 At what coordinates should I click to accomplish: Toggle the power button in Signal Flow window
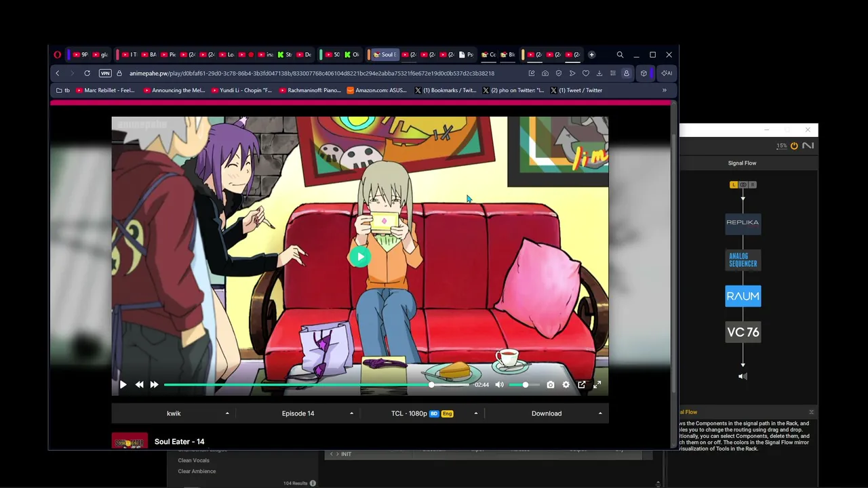tap(794, 146)
